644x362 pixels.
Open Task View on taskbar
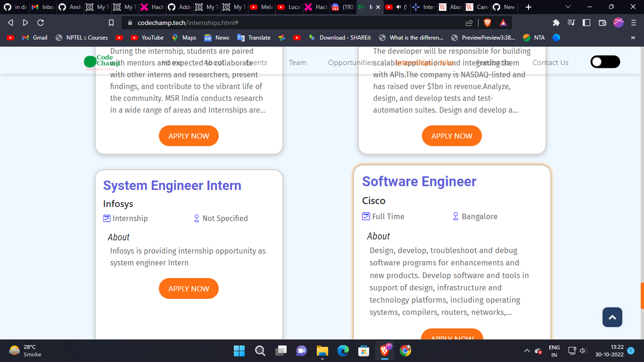pos(281,351)
